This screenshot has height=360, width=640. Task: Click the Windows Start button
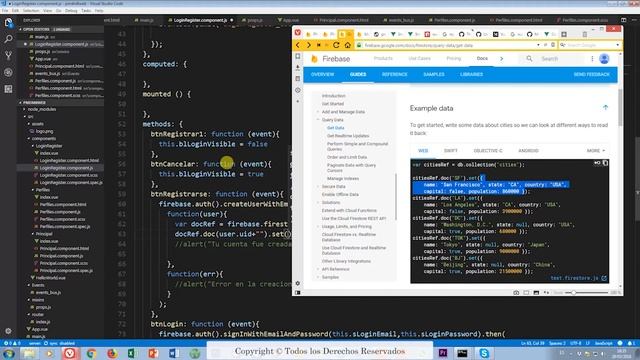coord(8,353)
